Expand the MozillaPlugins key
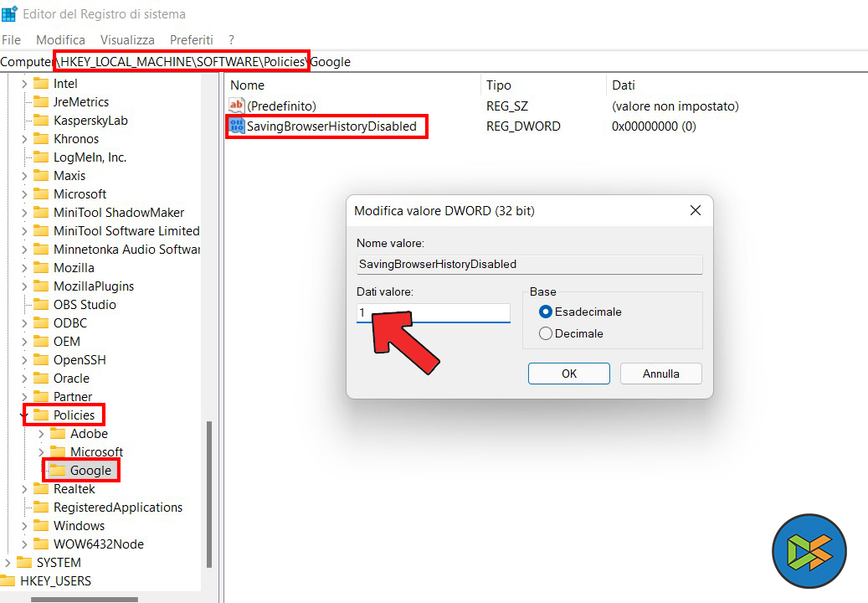Screen dimensions: 868x603 [23, 286]
